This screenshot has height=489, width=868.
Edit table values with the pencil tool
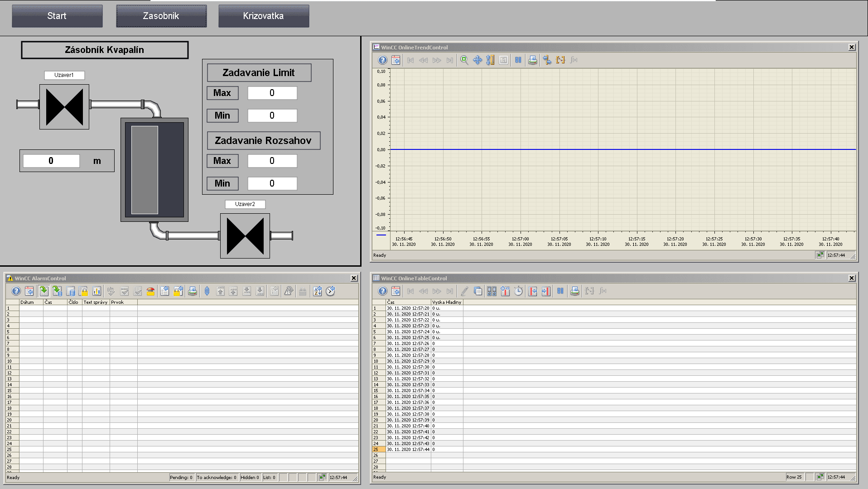click(x=464, y=291)
